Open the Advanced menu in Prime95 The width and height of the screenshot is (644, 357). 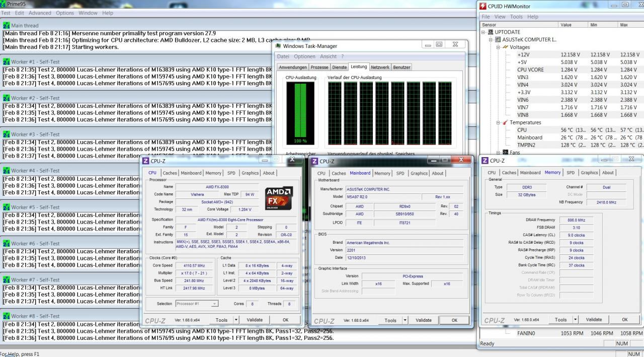(40, 13)
